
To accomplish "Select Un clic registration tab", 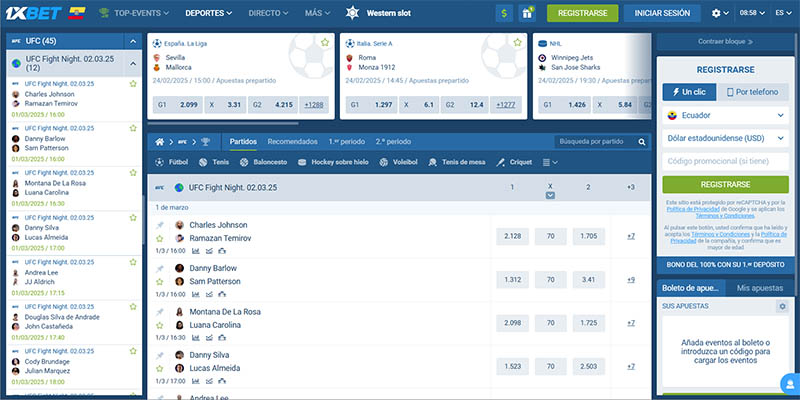I will 689,92.
